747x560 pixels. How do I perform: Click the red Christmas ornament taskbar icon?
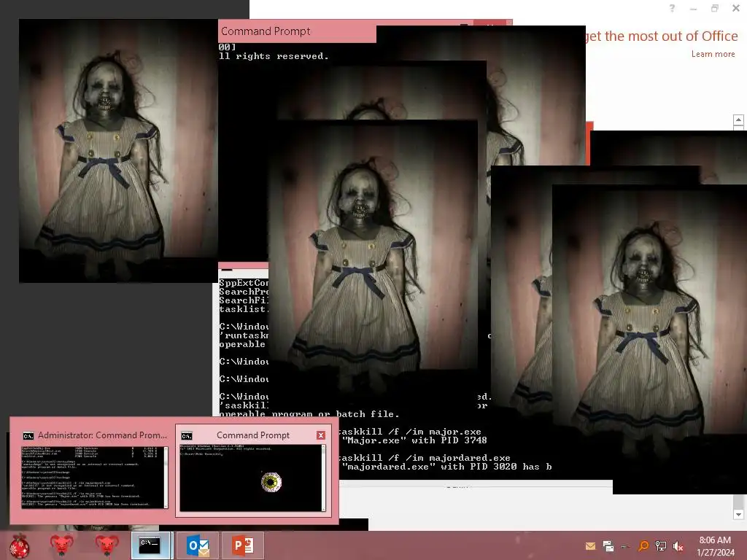click(19, 545)
